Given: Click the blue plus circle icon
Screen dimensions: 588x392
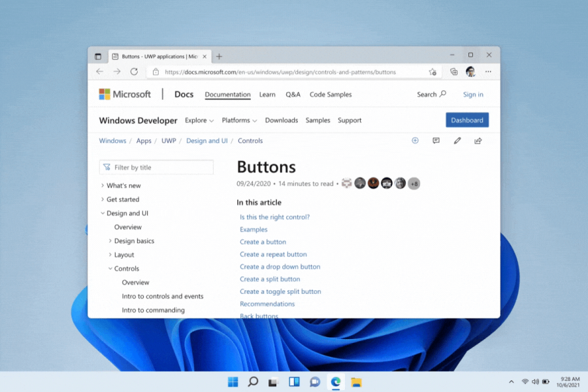Looking at the screenshot, I should pyautogui.click(x=415, y=140).
